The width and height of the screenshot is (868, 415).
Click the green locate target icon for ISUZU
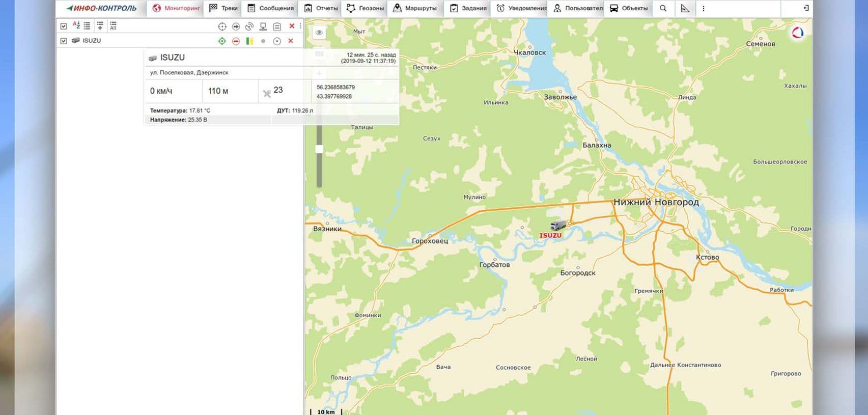(x=222, y=41)
